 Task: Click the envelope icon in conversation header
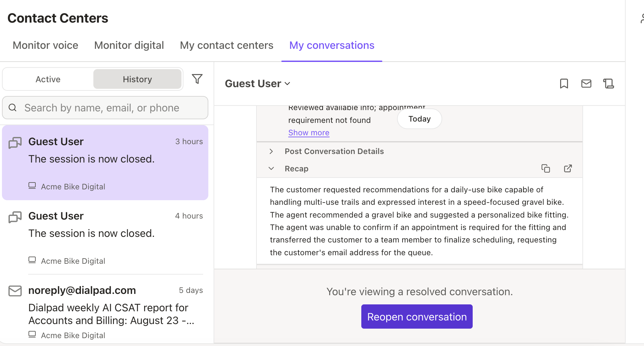(586, 84)
